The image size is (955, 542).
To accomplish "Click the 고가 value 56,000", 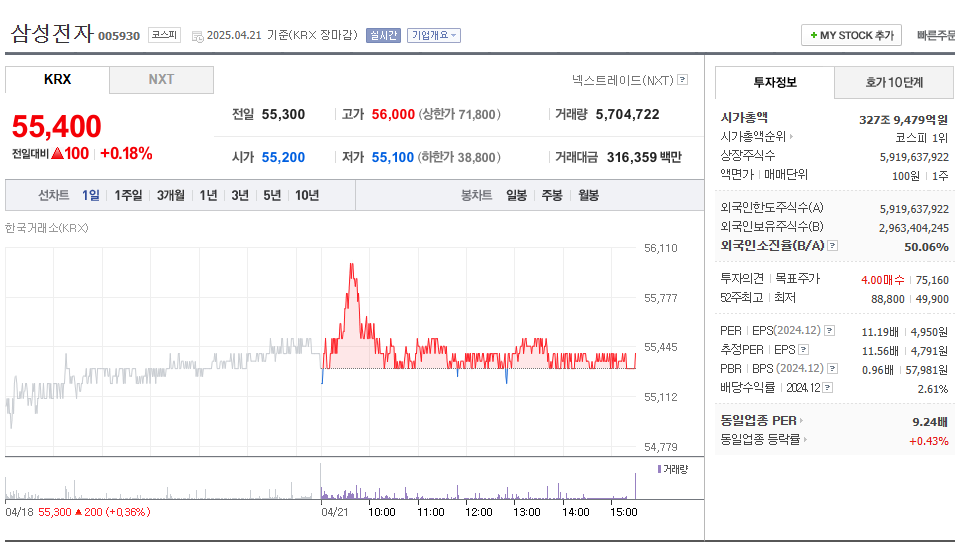I will pos(393,114).
